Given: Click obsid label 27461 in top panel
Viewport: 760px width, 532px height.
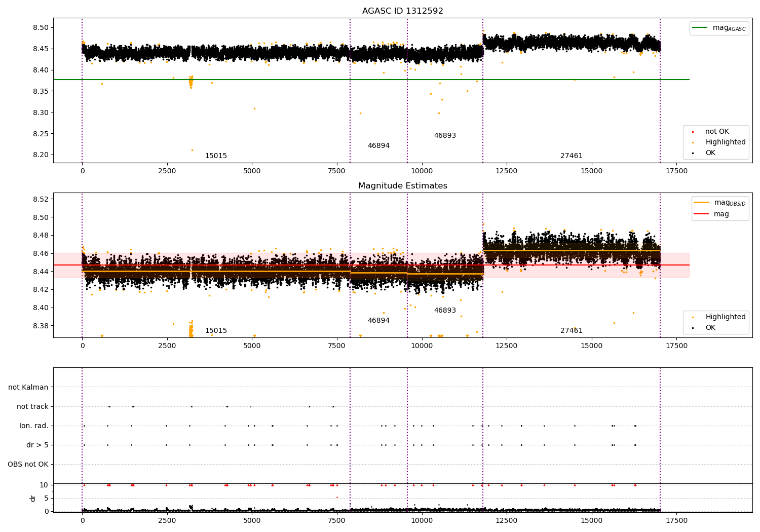Looking at the screenshot, I should coord(572,156).
